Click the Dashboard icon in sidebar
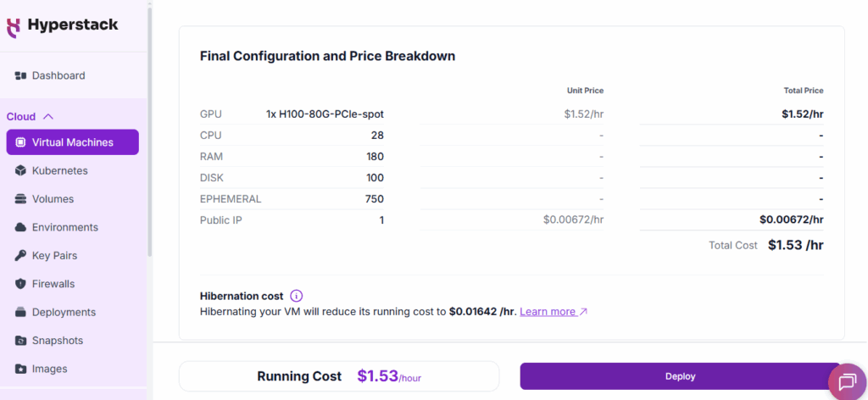Viewport: 868px width, 400px height. point(21,75)
